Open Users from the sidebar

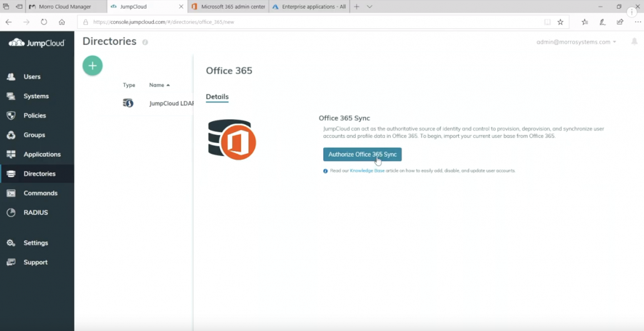pyautogui.click(x=31, y=77)
